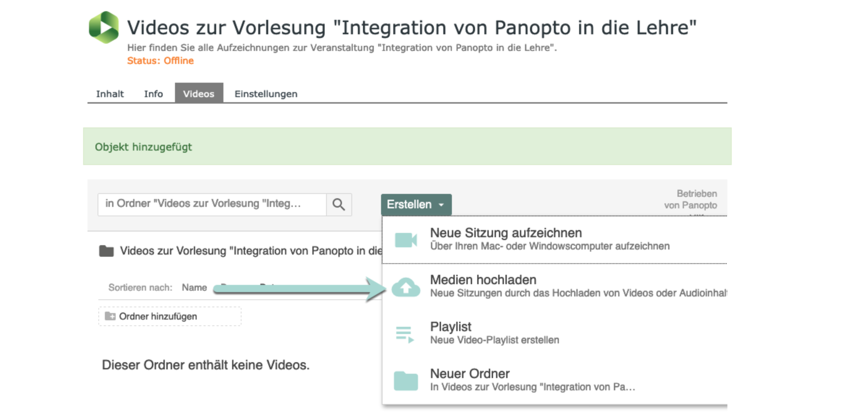Click the magnifying glass search icon
The image size is (868, 412).
[x=339, y=205]
